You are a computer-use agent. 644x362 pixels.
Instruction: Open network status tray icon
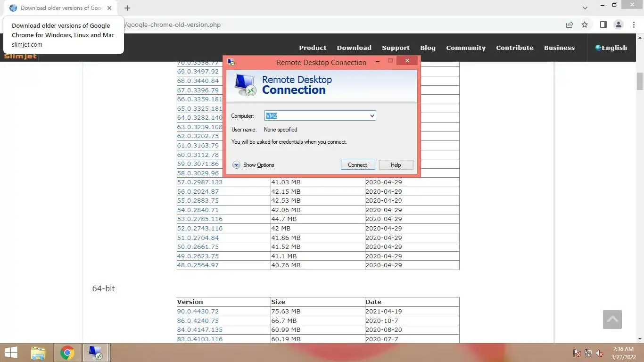pos(588,353)
